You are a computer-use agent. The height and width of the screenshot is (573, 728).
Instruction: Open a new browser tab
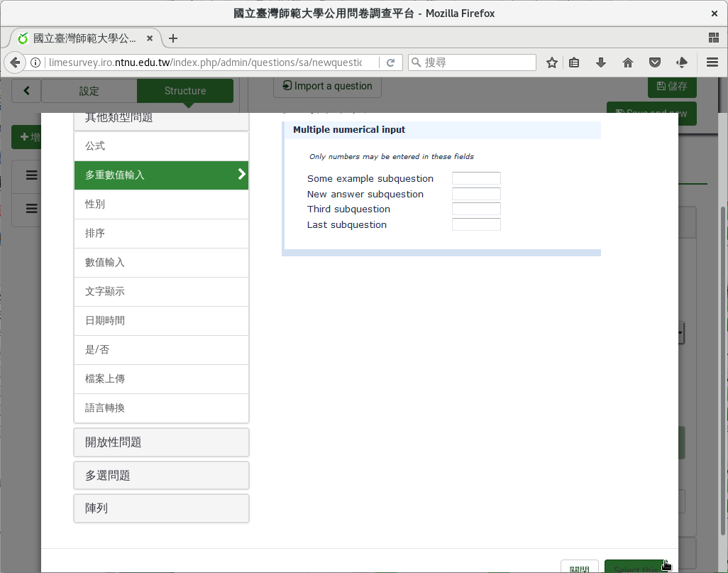(x=173, y=38)
